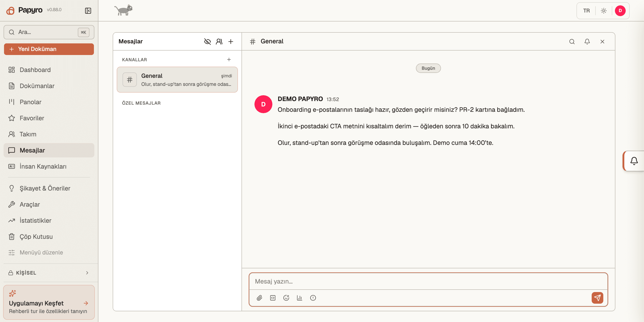The image size is (644, 322).
Task: Switch language with the TR button
Action: [x=586, y=11]
